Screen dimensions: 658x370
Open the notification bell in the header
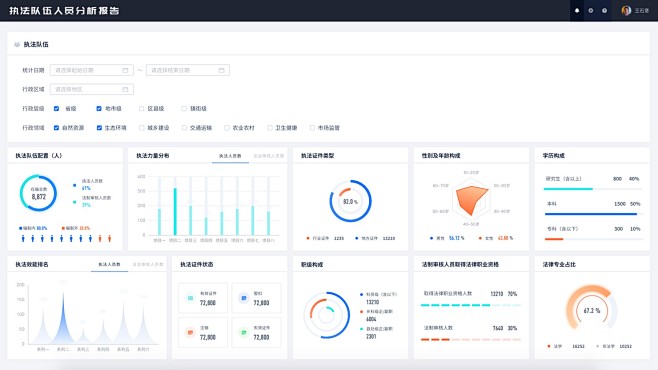coord(577,10)
